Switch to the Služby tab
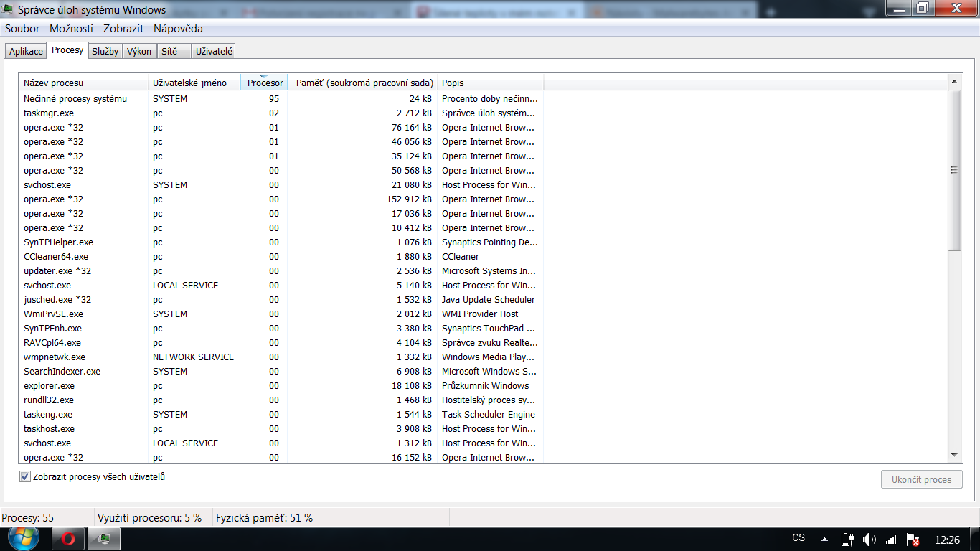980x551 pixels. point(105,52)
